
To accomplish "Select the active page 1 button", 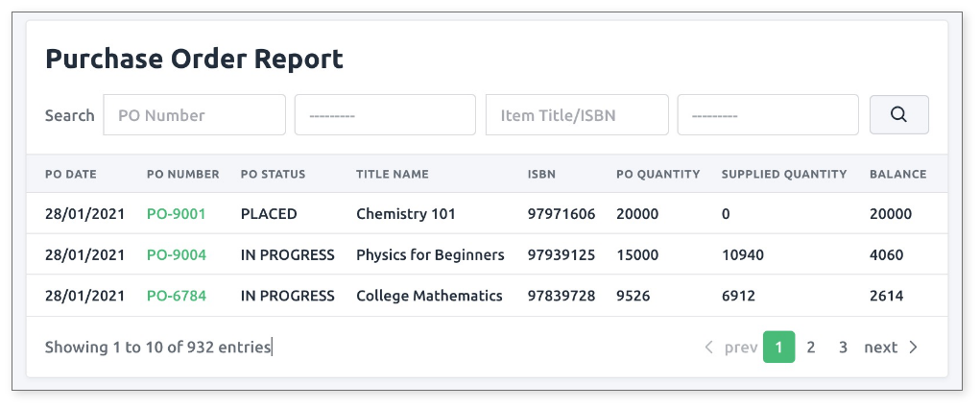I will pyautogui.click(x=778, y=348).
